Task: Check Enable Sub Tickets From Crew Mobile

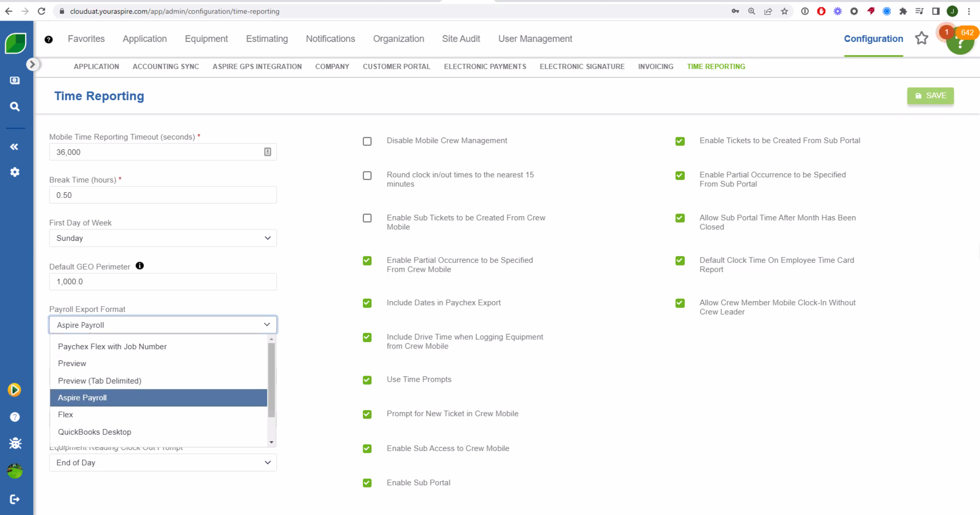Action: click(x=367, y=218)
